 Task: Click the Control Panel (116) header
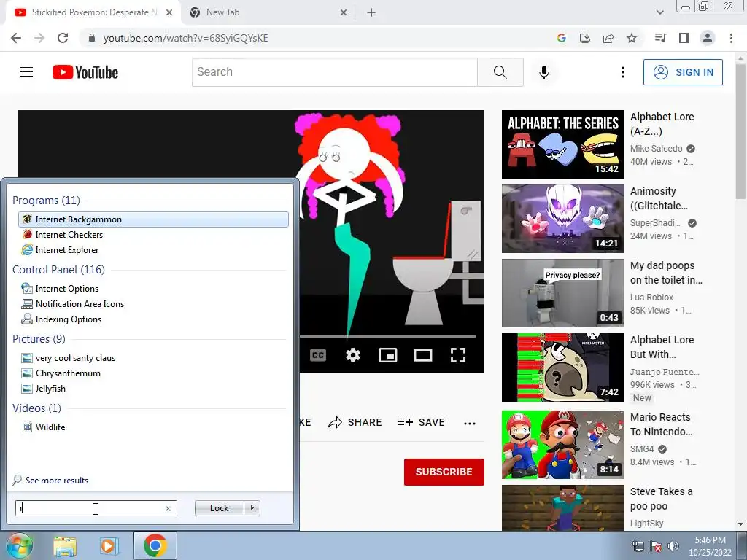[58, 270]
